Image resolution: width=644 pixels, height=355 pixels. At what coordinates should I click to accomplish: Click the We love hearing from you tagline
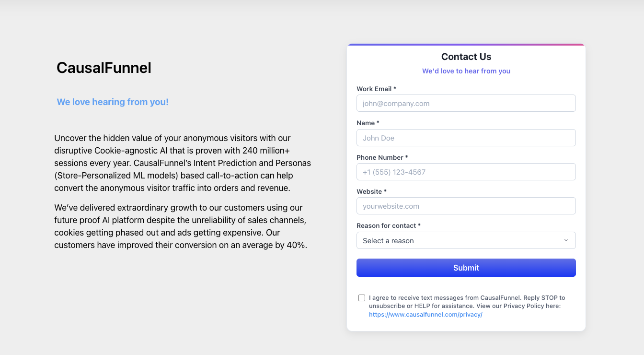tap(113, 102)
